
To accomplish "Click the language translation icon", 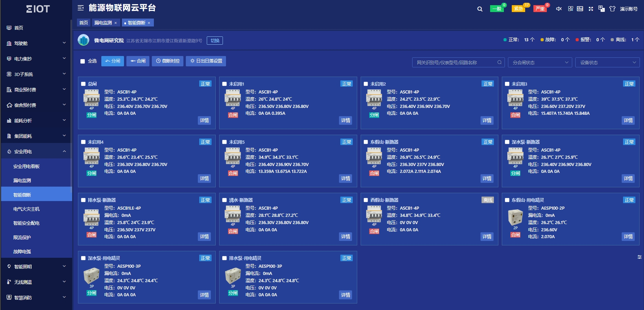I will click(x=601, y=9).
